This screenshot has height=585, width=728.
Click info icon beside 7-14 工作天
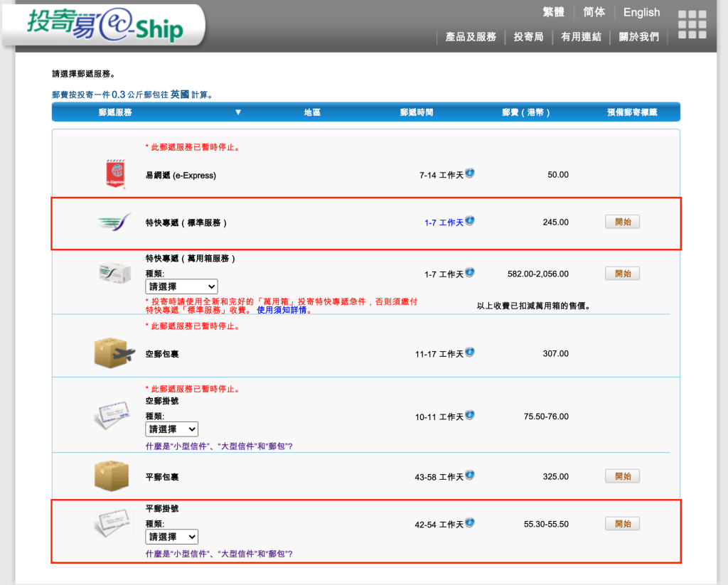(x=469, y=173)
